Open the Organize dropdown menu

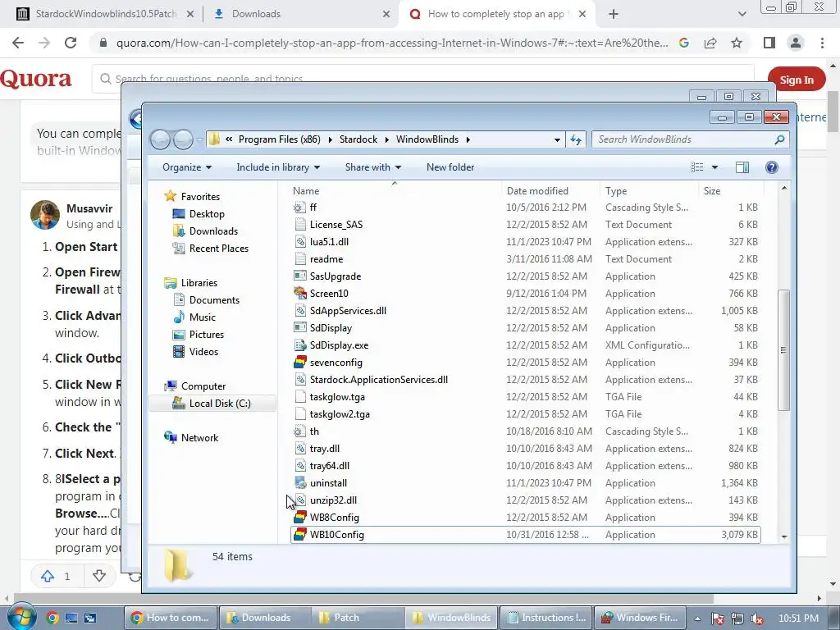tap(187, 167)
